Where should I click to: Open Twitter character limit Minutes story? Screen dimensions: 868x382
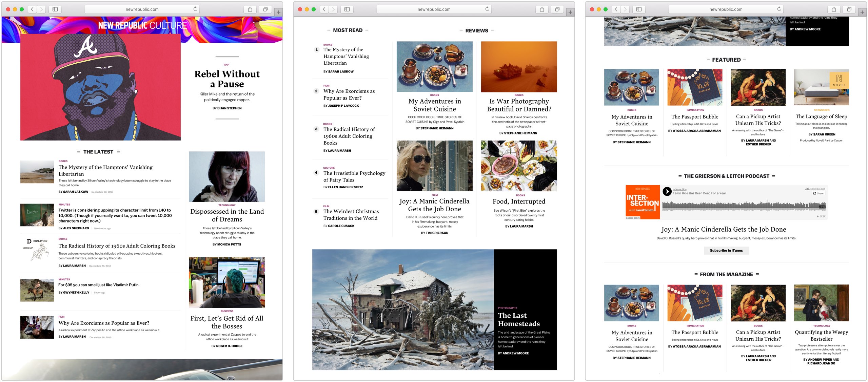click(x=115, y=215)
